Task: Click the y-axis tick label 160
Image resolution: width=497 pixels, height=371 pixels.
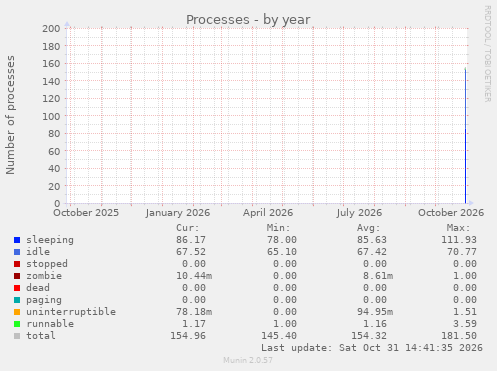Action: 51,63
